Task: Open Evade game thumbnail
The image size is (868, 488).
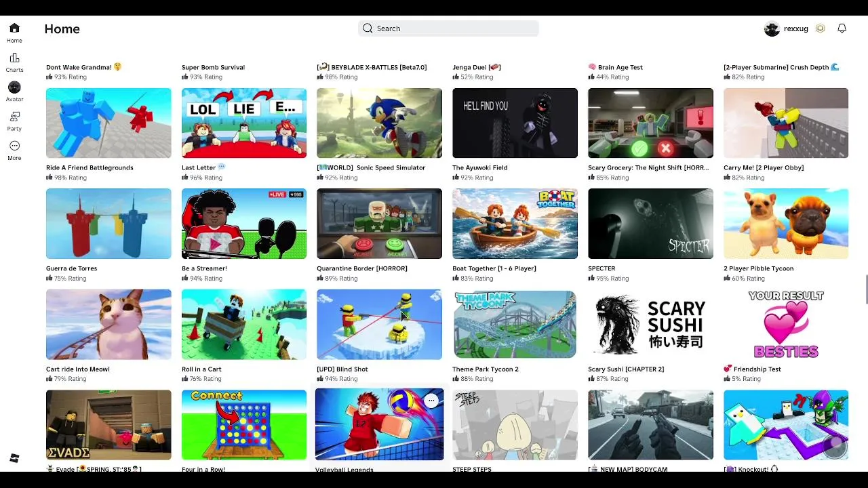Action: click(x=108, y=425)
